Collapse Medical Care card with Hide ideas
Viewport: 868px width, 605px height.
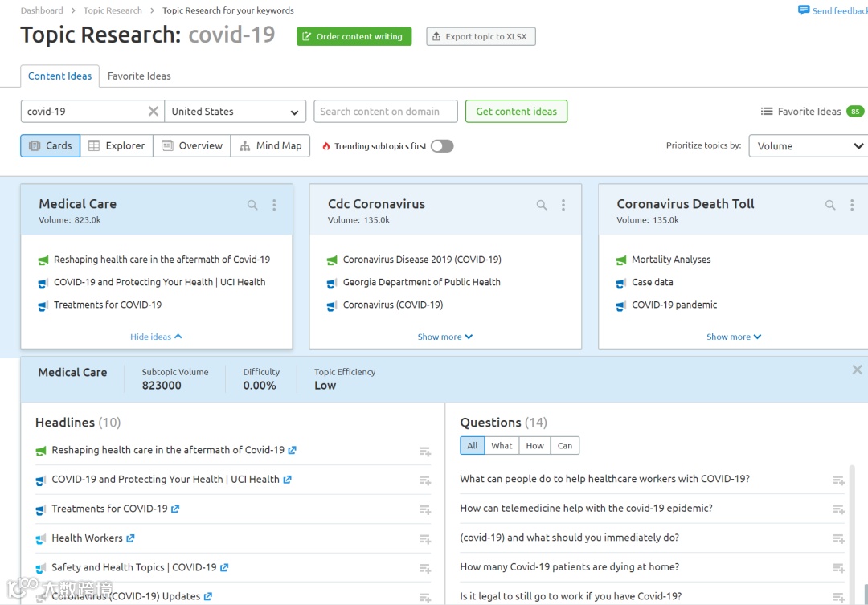click(156, 337)
